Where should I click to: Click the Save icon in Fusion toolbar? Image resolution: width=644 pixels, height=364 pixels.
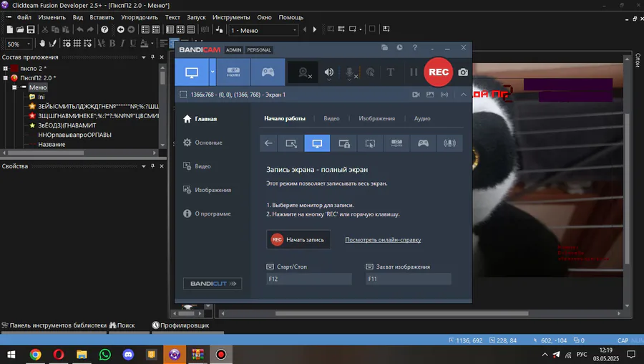(31, 29)
